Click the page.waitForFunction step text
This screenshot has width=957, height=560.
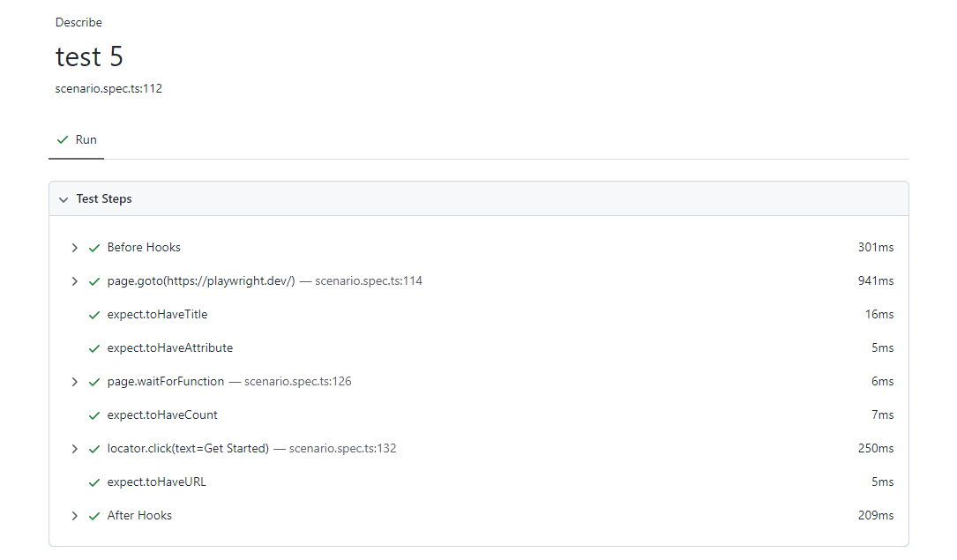coord(166,381)
